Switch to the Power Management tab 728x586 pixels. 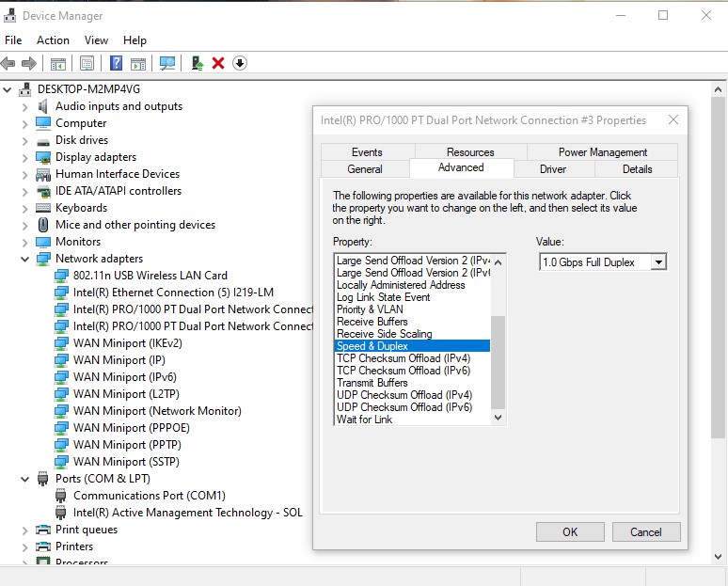(602, 152)
